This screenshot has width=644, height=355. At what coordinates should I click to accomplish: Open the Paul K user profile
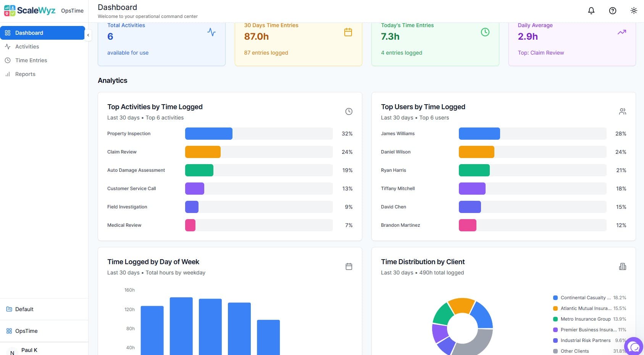[x=29, y=350]
